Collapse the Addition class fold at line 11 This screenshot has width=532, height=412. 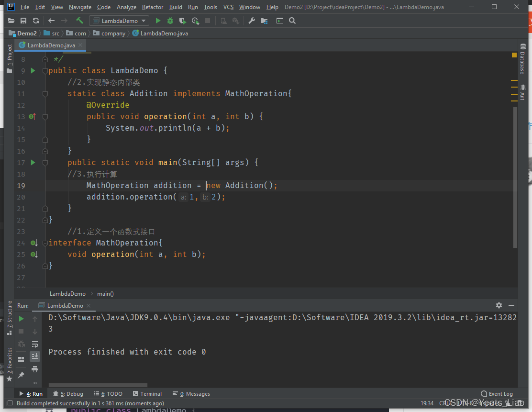[x=45, y=94]
